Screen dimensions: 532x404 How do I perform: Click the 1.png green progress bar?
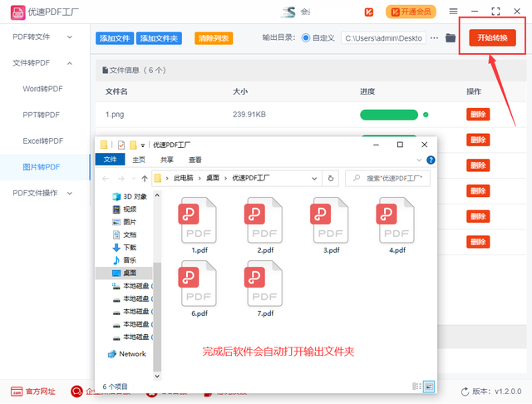[x=388, y=115]
